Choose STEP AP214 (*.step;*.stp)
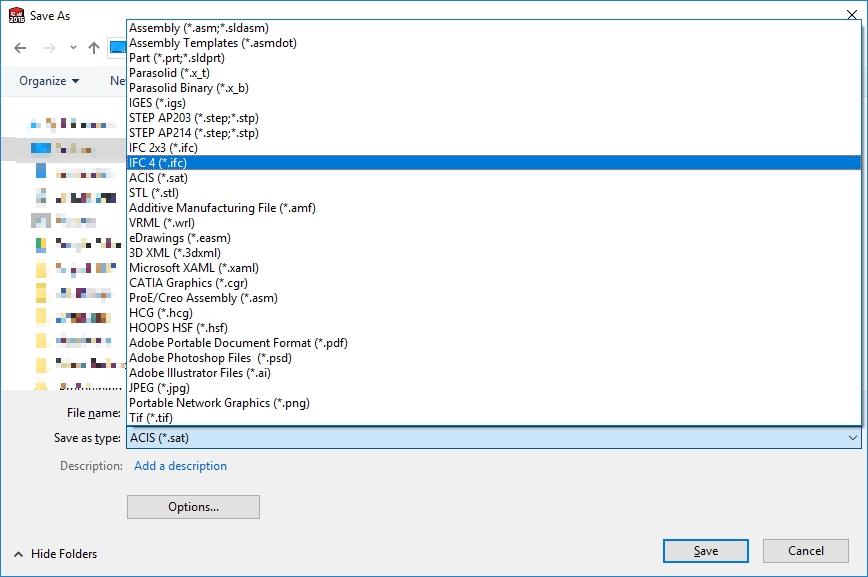Viewport: 868px width, 577px height. point(494,132)
